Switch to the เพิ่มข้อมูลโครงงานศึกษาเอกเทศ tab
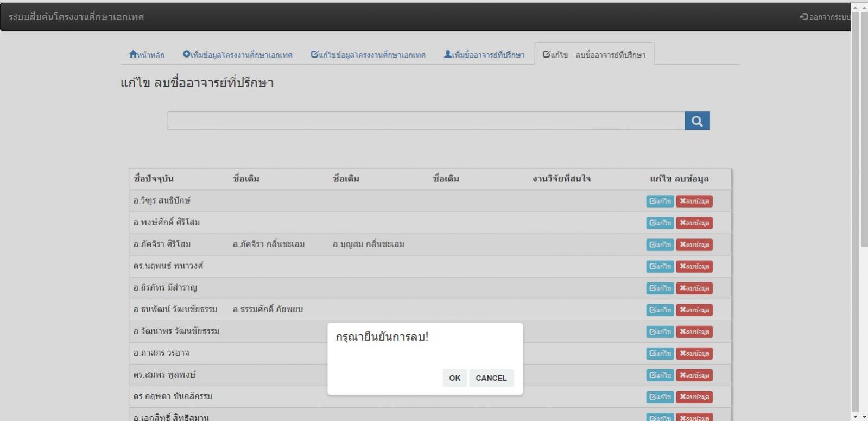The image size is (868, 421). tap(238, 54)
